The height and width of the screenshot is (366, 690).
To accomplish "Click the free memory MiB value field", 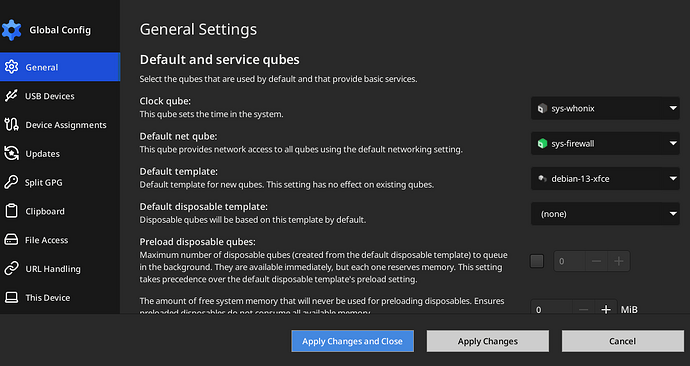I will [x=552, y=307].
